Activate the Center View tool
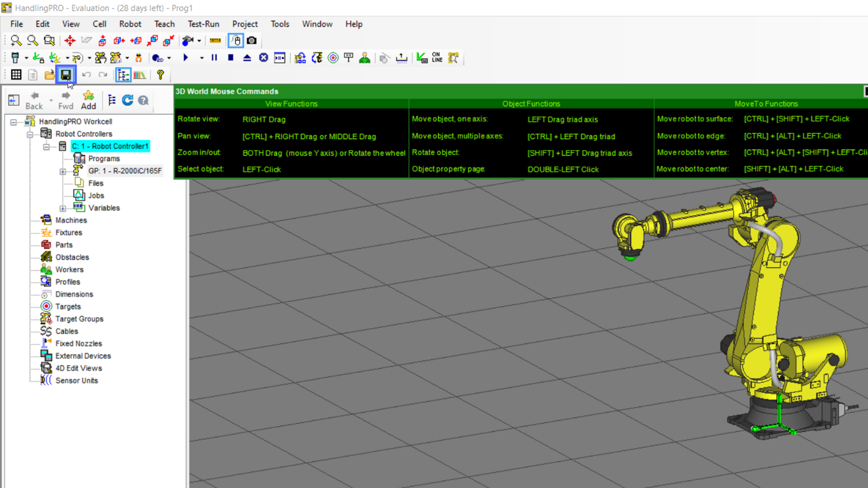Viewport: 868px width, 488px height. pos(71,41)
